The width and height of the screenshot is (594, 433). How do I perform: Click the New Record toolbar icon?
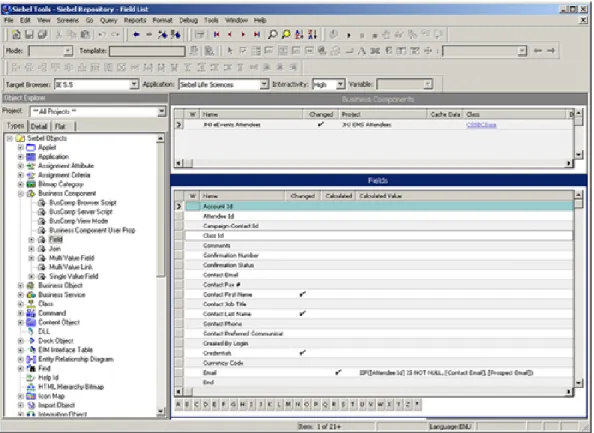coord(199,34)
